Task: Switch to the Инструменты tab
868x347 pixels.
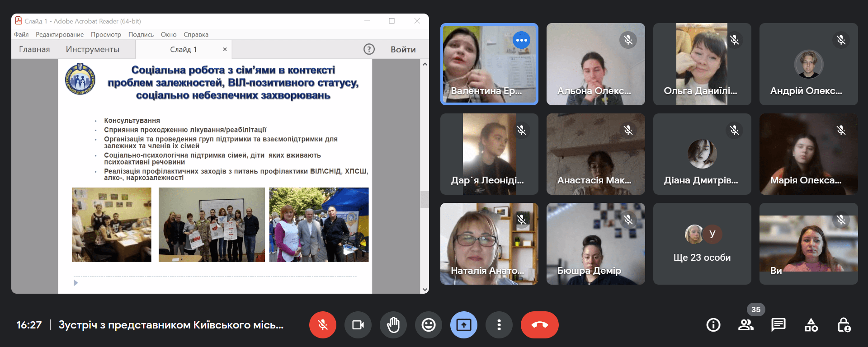Action: 93,49
